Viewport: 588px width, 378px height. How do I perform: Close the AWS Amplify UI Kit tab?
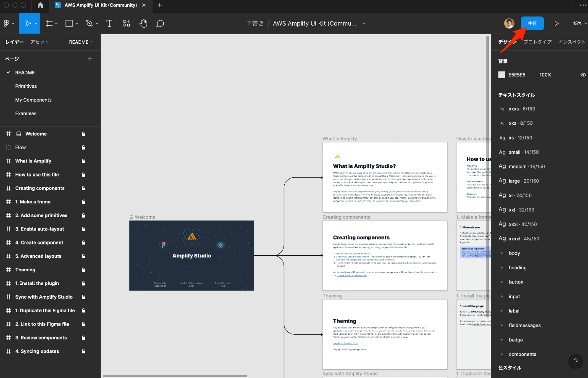[144, 5]
